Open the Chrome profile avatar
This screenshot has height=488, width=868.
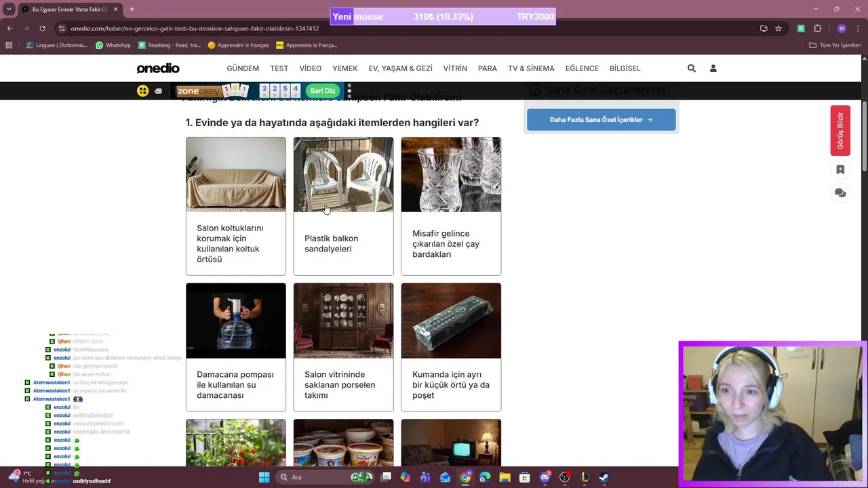(842, 28)
